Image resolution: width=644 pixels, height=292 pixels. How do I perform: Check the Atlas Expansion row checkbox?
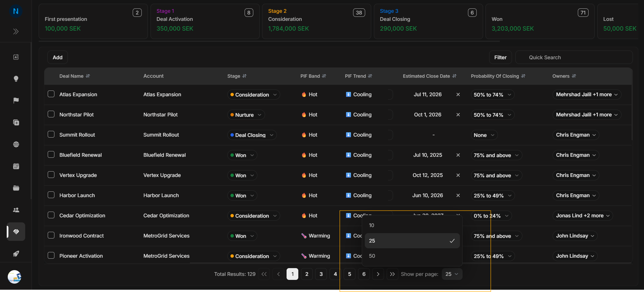(x=51, y=94)
